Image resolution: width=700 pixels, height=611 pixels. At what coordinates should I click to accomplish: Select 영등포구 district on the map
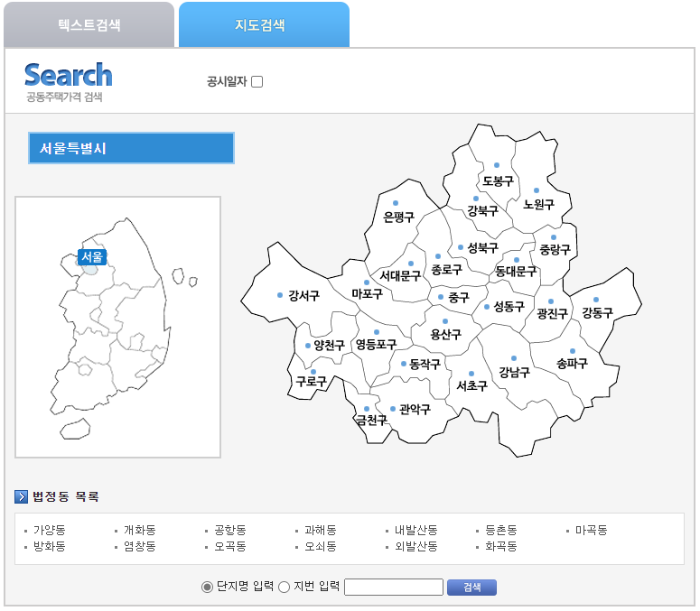376,344
